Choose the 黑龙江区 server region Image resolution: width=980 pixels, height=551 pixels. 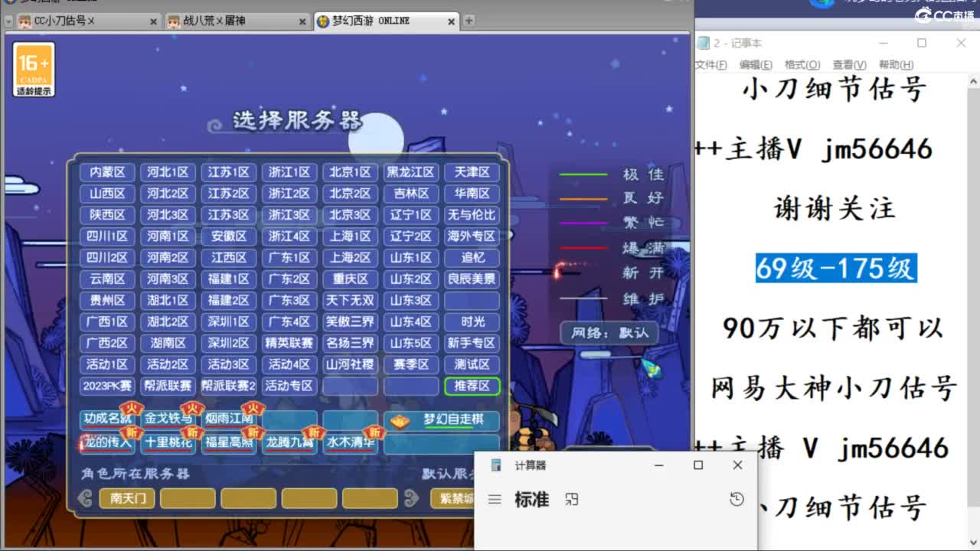click(x=410, y=172)
